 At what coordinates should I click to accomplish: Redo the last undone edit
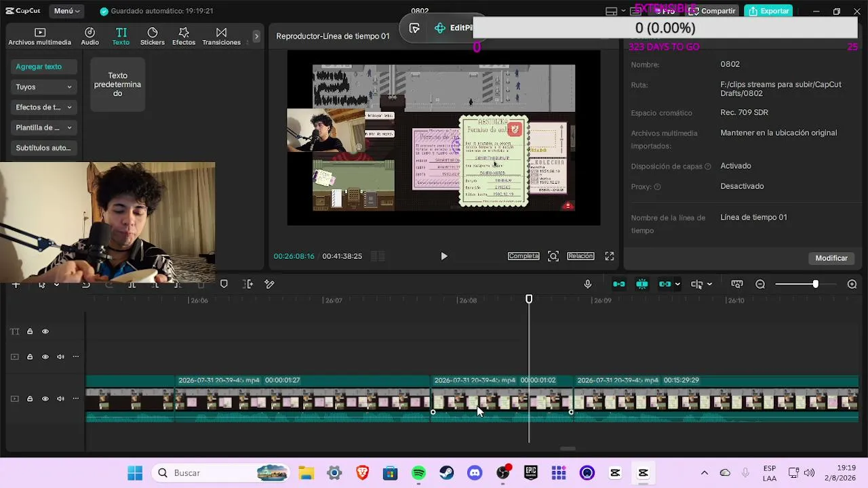108,285
